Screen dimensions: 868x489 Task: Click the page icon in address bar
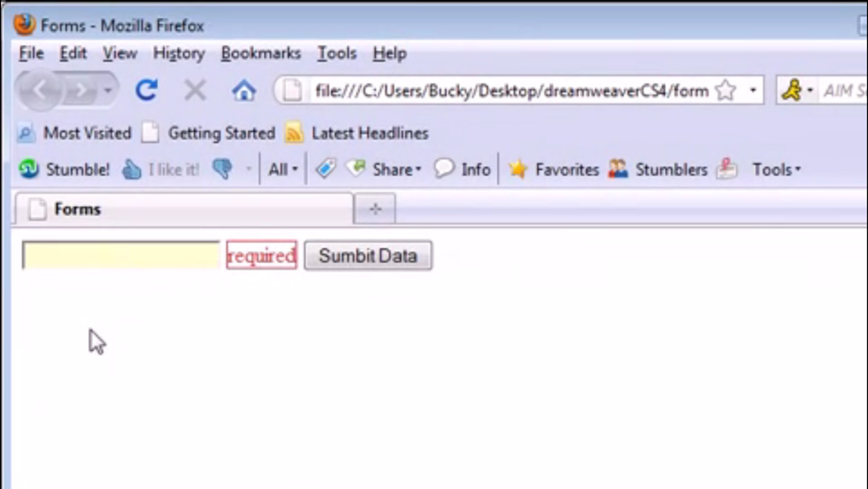point(293,90)
